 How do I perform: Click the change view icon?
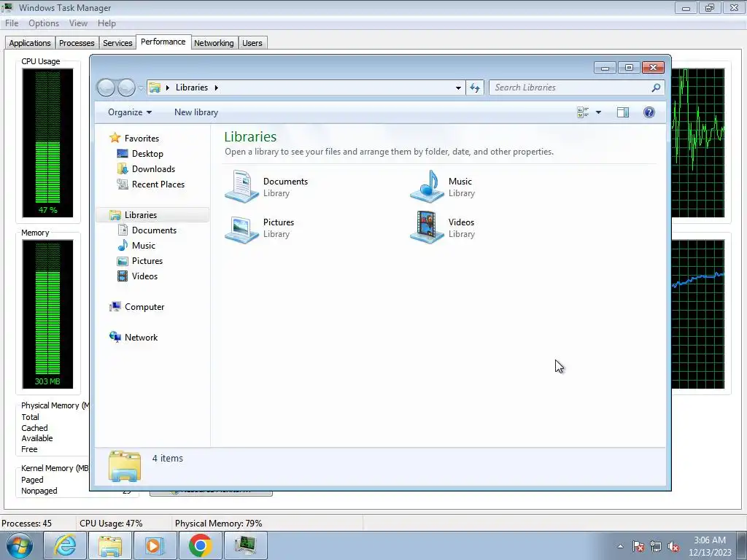(583, 112)
